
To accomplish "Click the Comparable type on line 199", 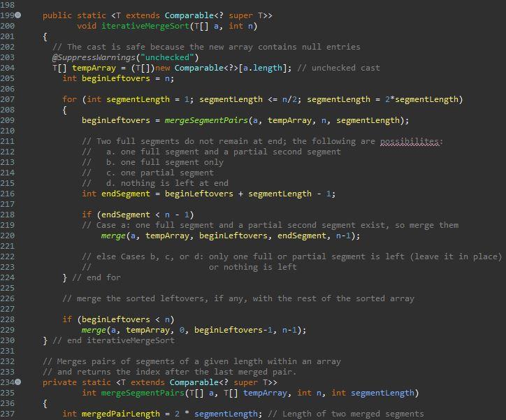I will pos(189,15).
